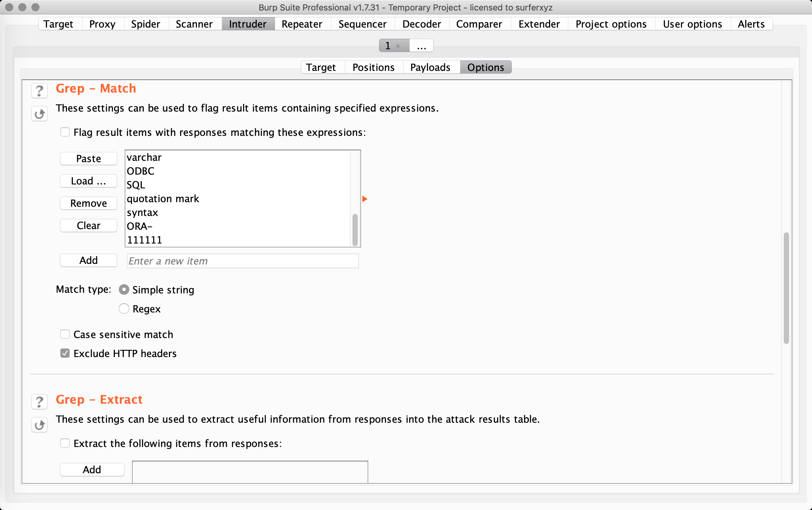
Task: Select Regex match type
Action: pyautogui.click(x=124, y=308)
